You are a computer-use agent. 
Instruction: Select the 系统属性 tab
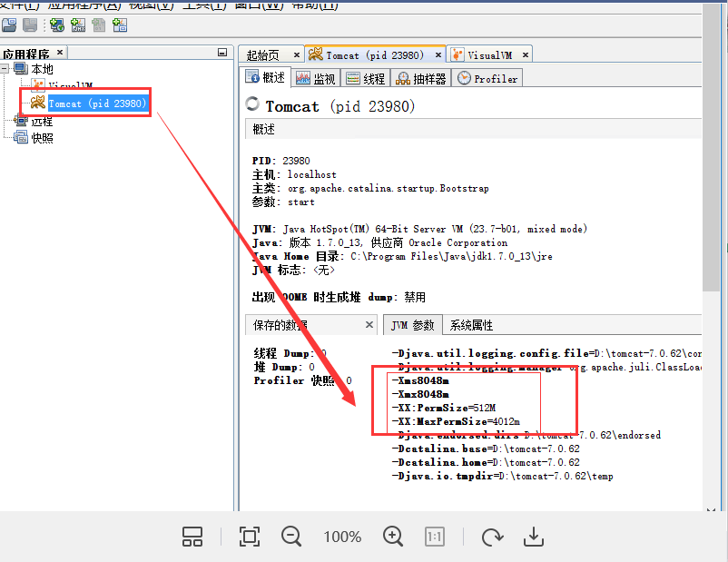click(471, 325)
